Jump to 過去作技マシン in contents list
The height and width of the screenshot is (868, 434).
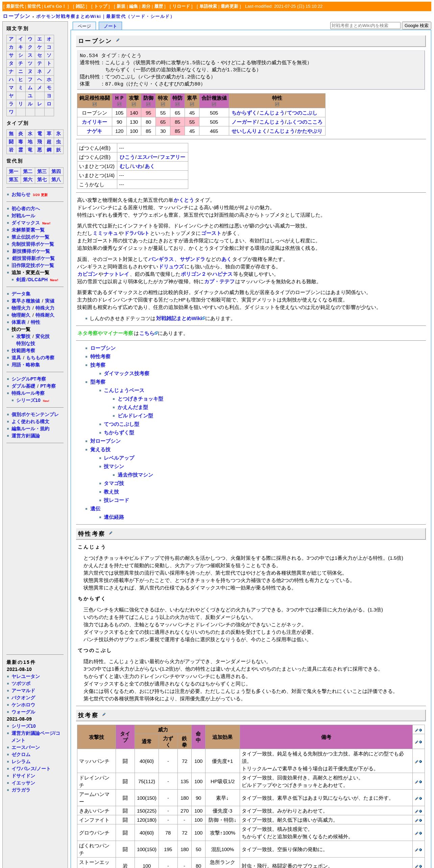pyautogui.click(x=135, y=475)
